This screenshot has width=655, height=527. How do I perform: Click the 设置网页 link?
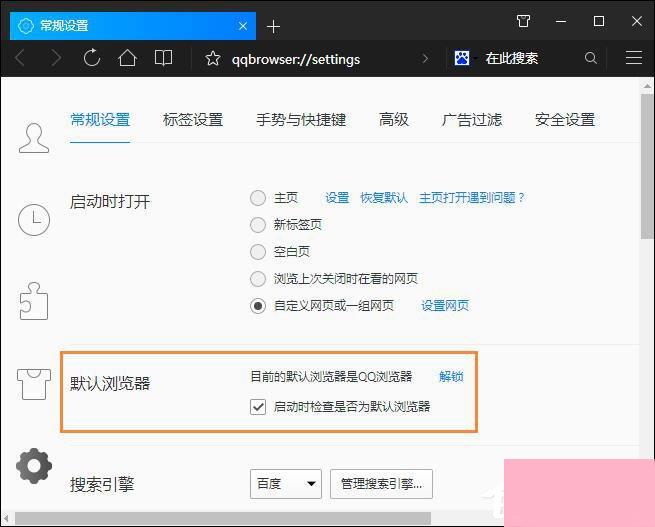(445, 306)
